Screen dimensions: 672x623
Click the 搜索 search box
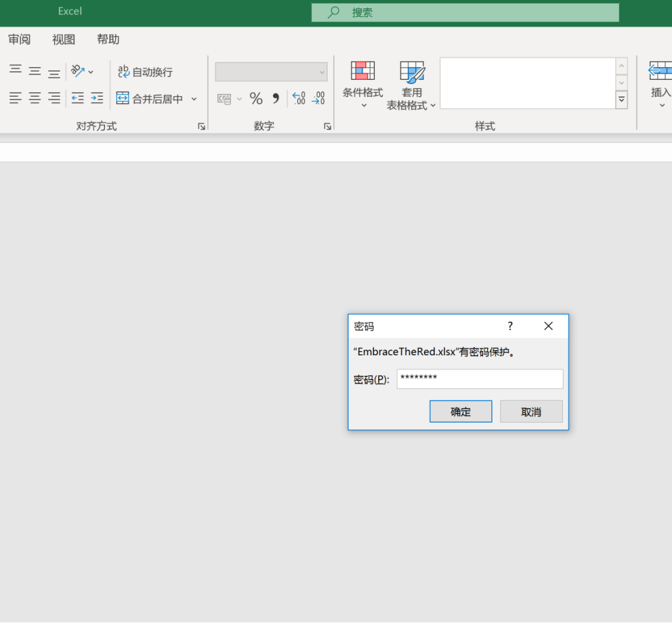465,13
